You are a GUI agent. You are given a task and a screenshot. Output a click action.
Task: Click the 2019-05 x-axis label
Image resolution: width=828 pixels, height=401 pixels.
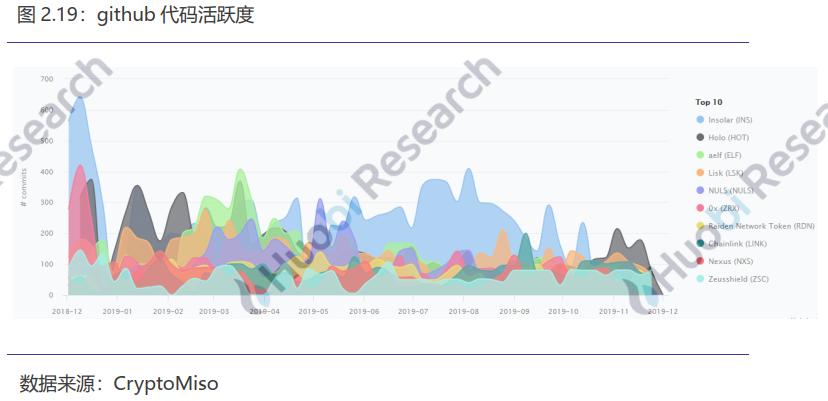click(313, 312)
